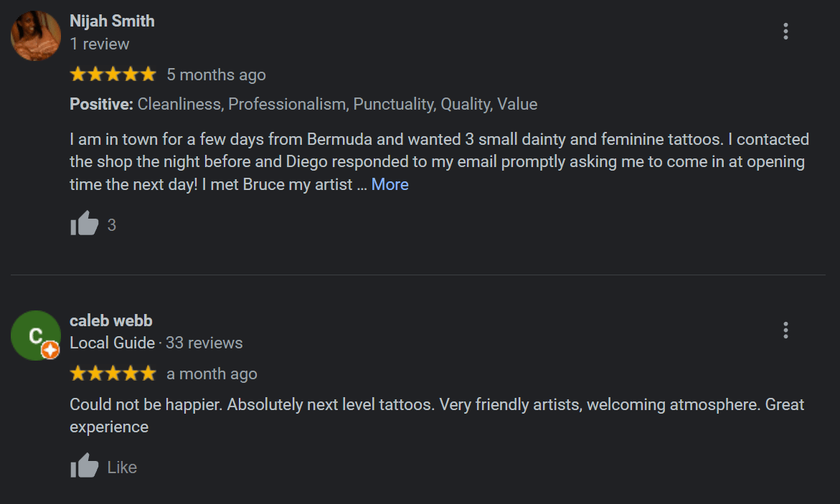Click the Positive attributes line in Nijah's review

(303, 104)
